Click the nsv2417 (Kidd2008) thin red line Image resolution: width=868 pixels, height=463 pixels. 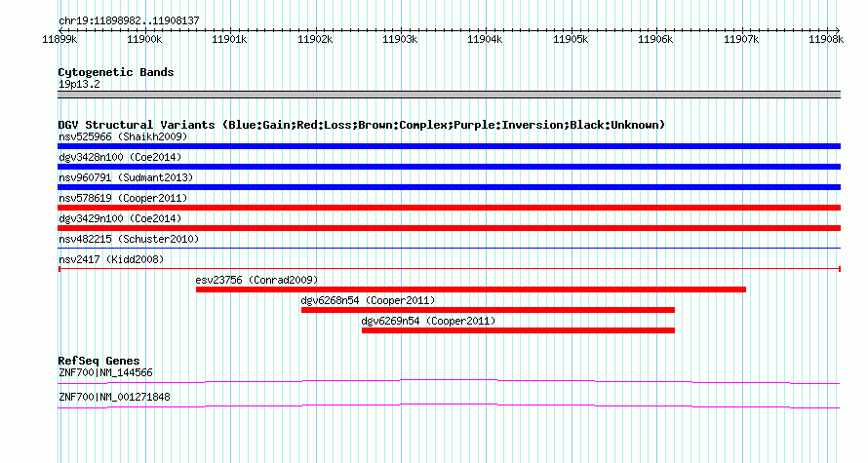(x=449, y=269)
